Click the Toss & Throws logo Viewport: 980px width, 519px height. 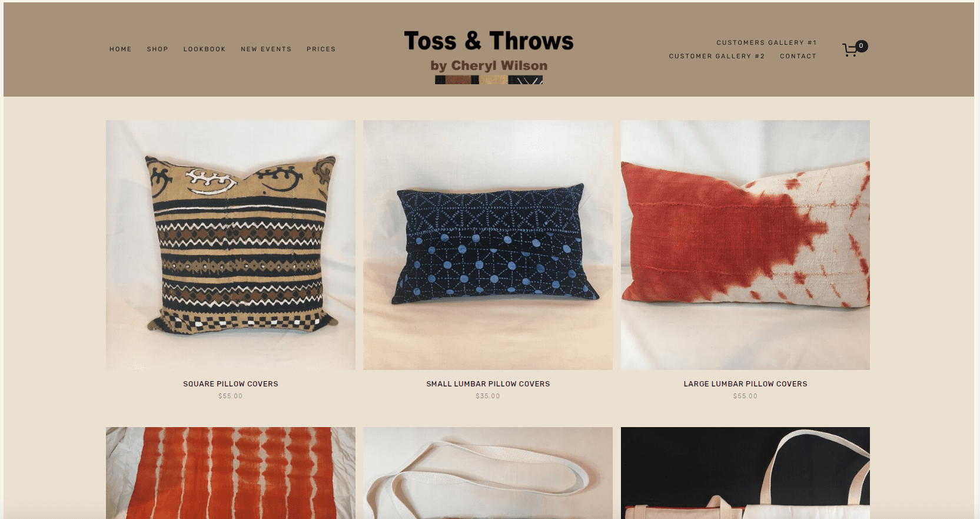489,57
